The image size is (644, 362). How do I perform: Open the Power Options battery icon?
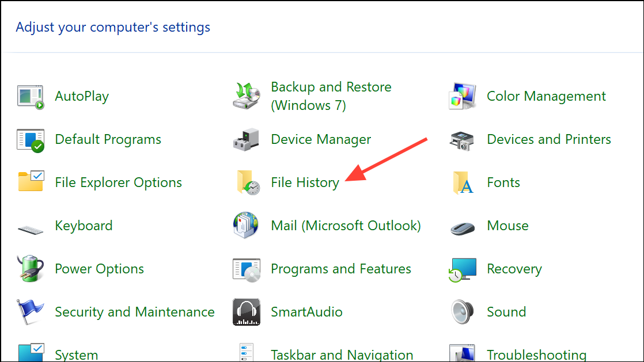[x=31, y=269]
